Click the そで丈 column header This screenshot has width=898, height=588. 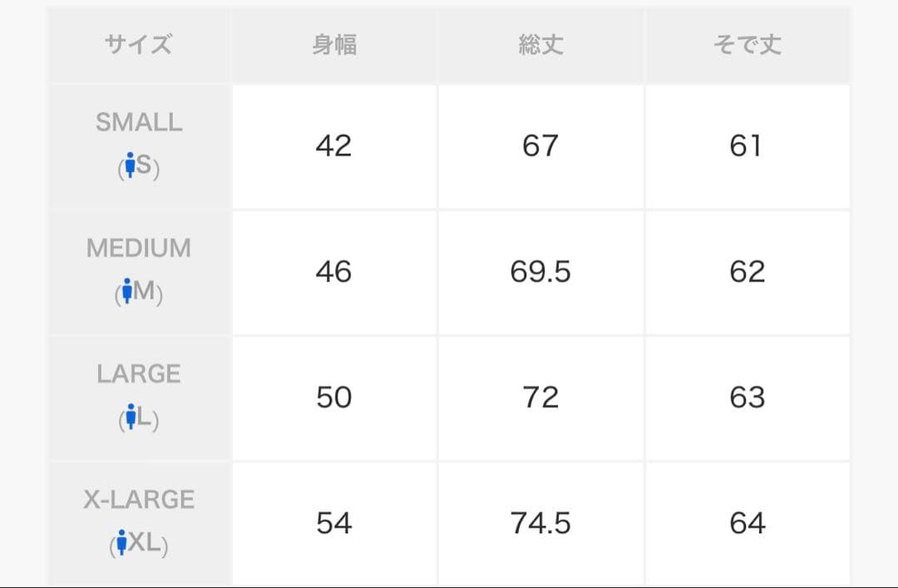coord(747,45)
